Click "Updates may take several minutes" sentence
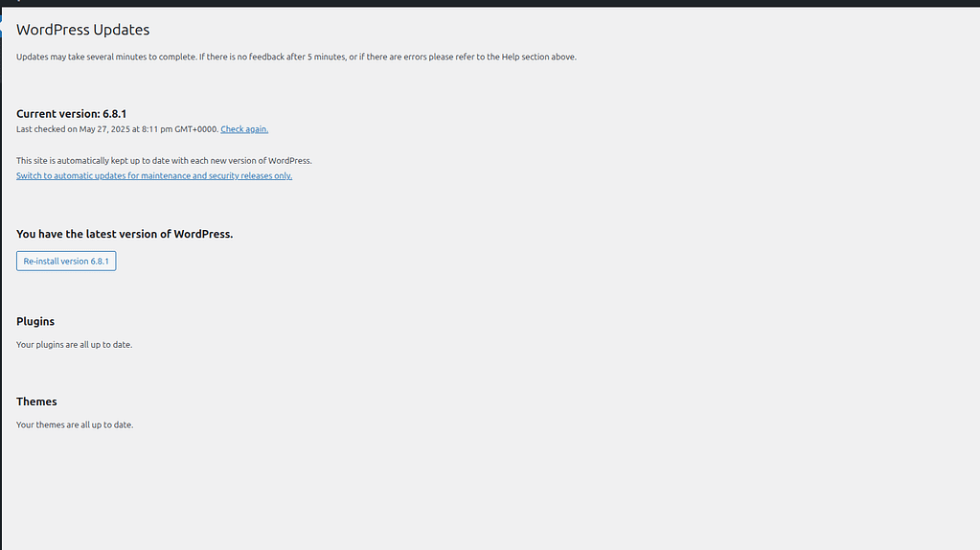This screenshot has height=550, width=980. pyautogui.click(x=105, y=57)
